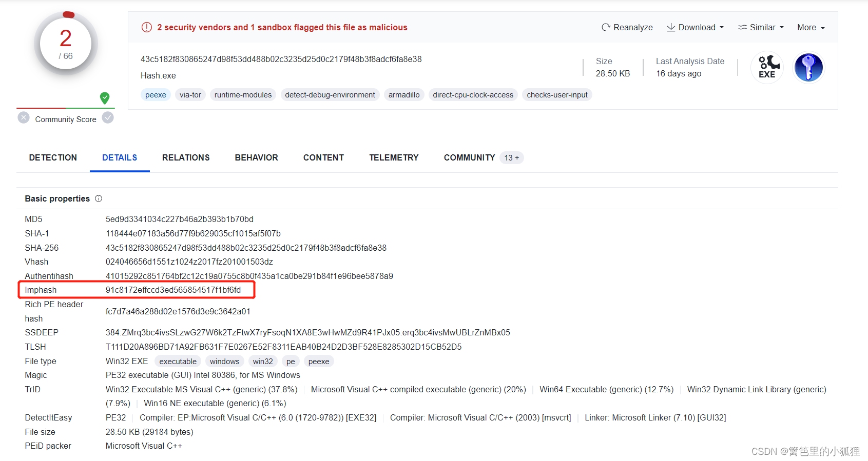Image resolution: width=868 pixels, height=461 pixels.
Task: Click the Rich PE header hash value
Action: [178, 312]
